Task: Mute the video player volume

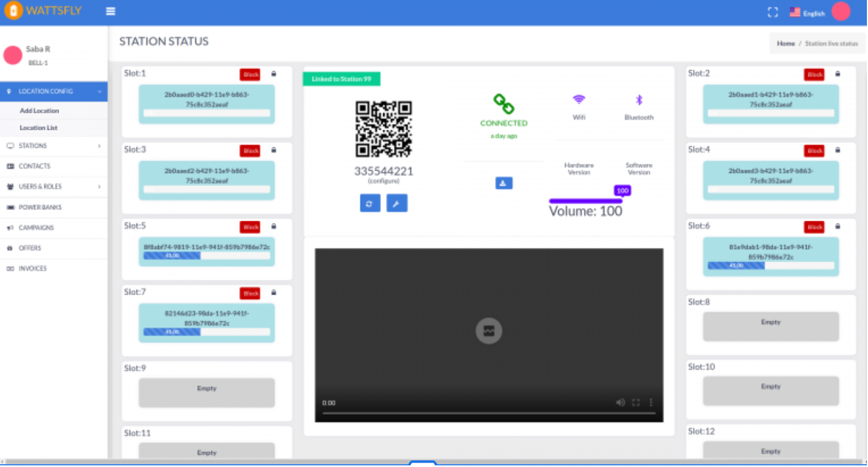Action: pos(620,403)
